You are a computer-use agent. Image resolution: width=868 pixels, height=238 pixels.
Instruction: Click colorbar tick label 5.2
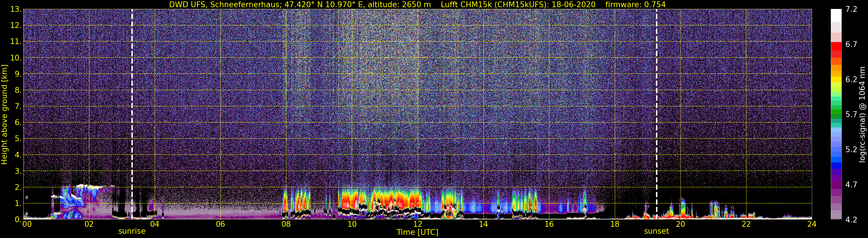click(x=851, y=149)
